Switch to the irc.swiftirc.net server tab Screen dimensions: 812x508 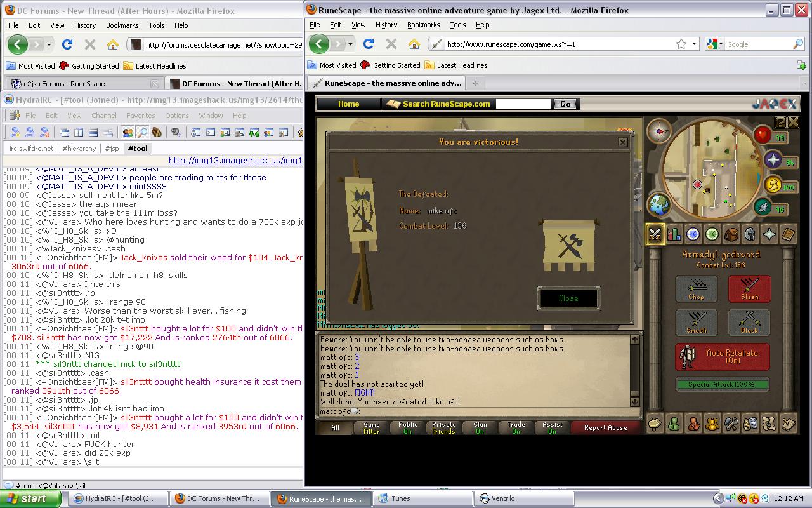click(x=32, y=149)
